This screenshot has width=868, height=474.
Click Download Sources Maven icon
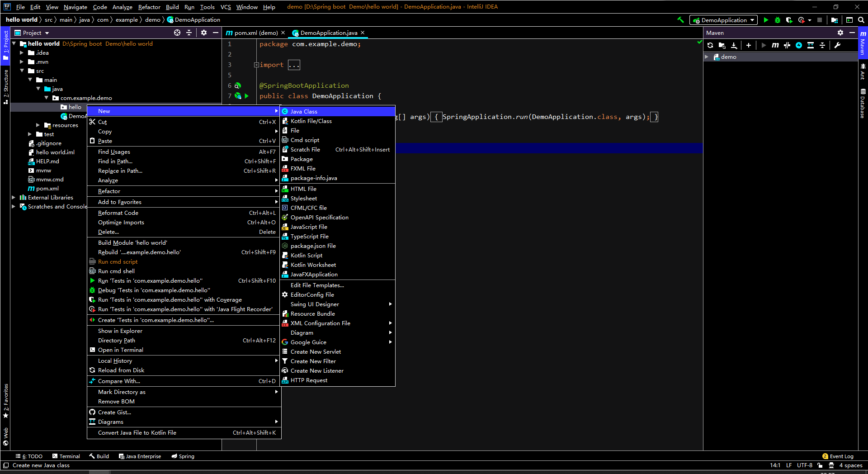point(734,45)
